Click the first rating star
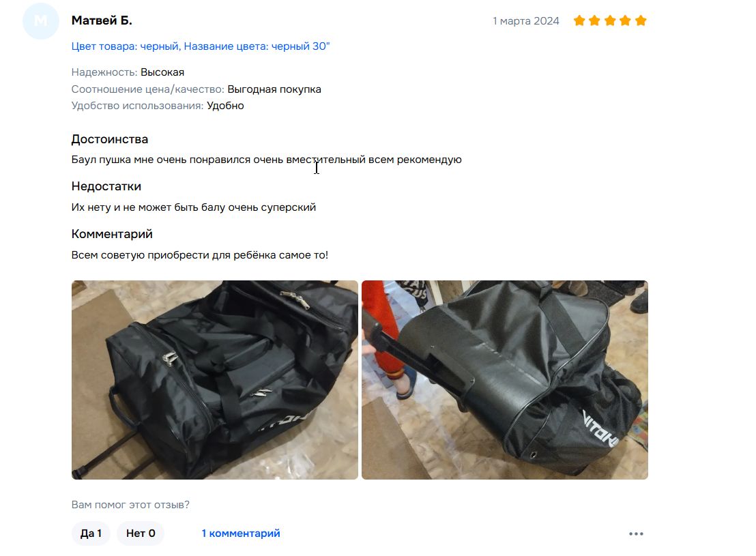The height and width of the screenshot is (556, 756). pyautogui.click(x=579, y=20)
